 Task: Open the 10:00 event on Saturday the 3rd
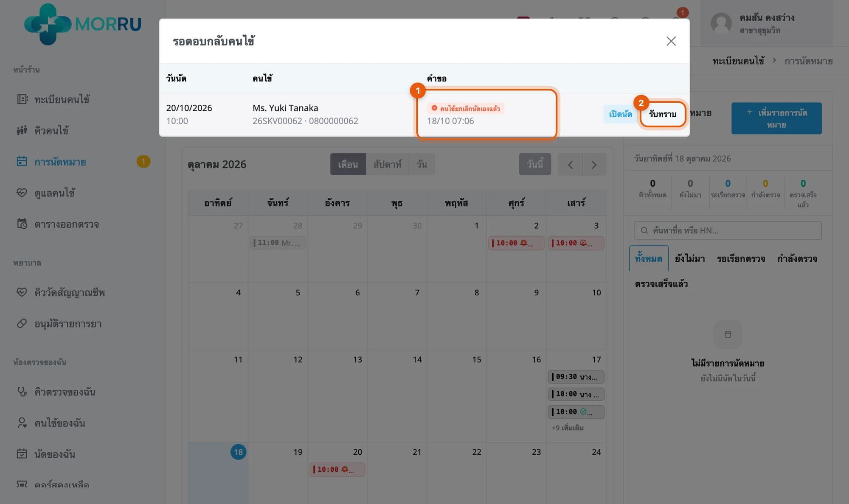(x=576, y=243)
